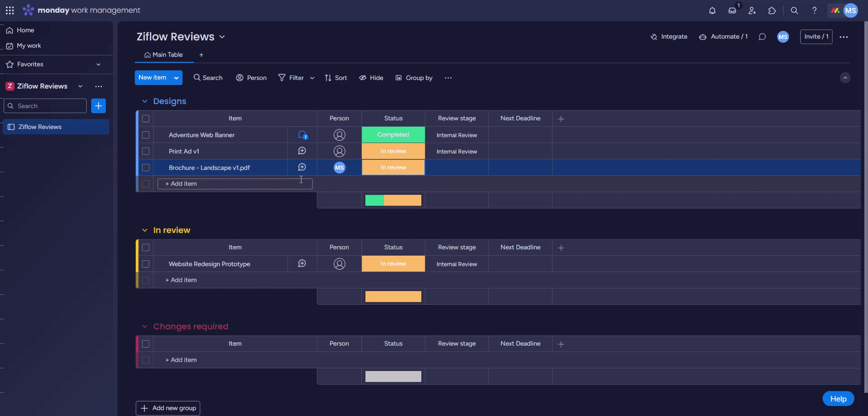Open the board discussion chat icon
Viewport: 868px width, 416px height.
(762, 37)
